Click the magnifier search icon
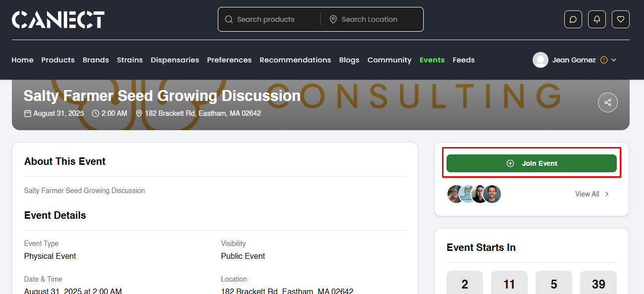The width and height of the screenshot is (644, 294). tap(229, 19)
